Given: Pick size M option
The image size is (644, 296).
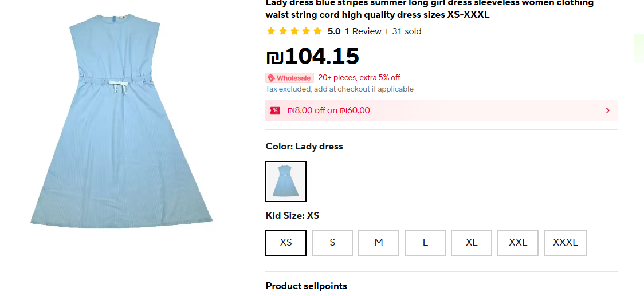Looking at the screenshot, I should [x=379, y=243].
